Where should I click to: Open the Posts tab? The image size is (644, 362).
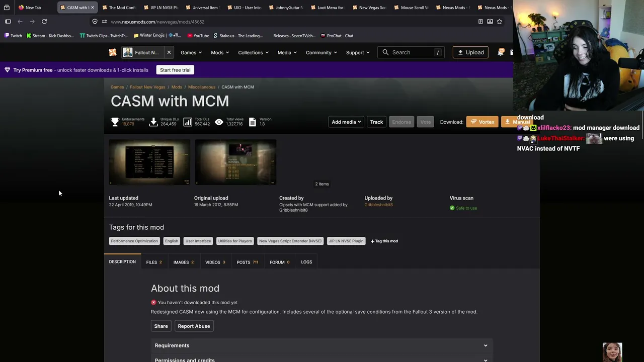248,262
